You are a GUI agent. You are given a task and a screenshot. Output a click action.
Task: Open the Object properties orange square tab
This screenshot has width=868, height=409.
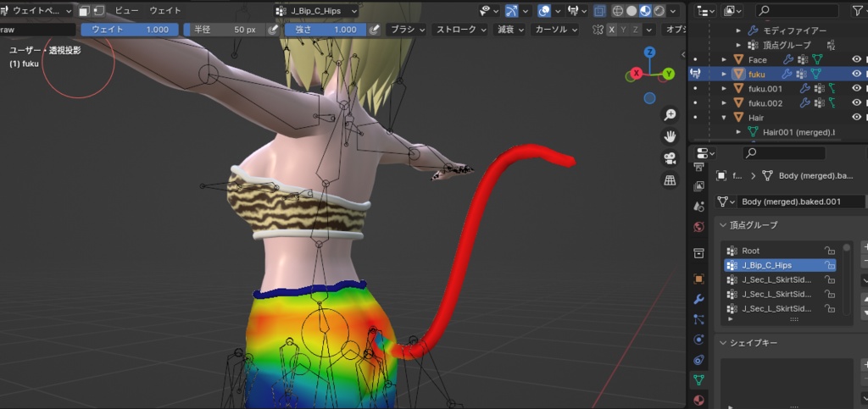click(698, 279)
